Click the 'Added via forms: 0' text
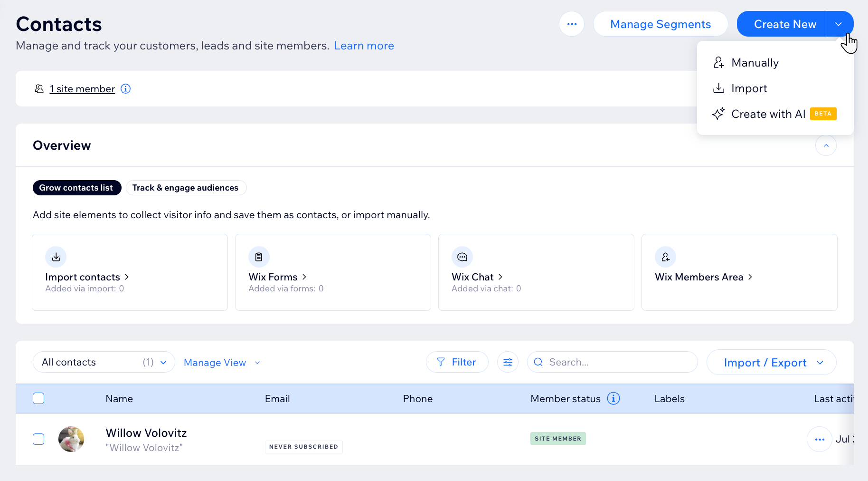Image resolution: width=868 pixels, height=481 pixels. (286, 289)
